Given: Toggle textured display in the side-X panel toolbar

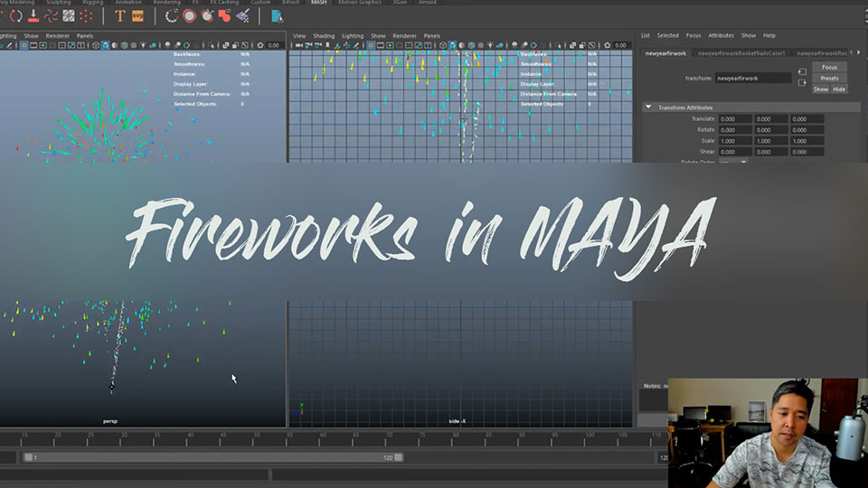Looking at the screenshot, I should click(471, 45).
